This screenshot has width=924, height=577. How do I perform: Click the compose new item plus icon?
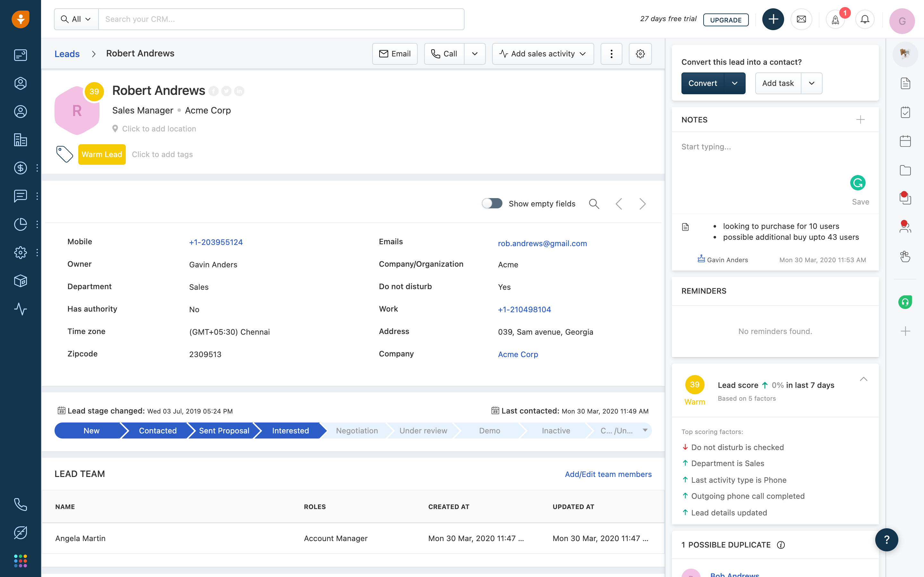coord(773,19)
